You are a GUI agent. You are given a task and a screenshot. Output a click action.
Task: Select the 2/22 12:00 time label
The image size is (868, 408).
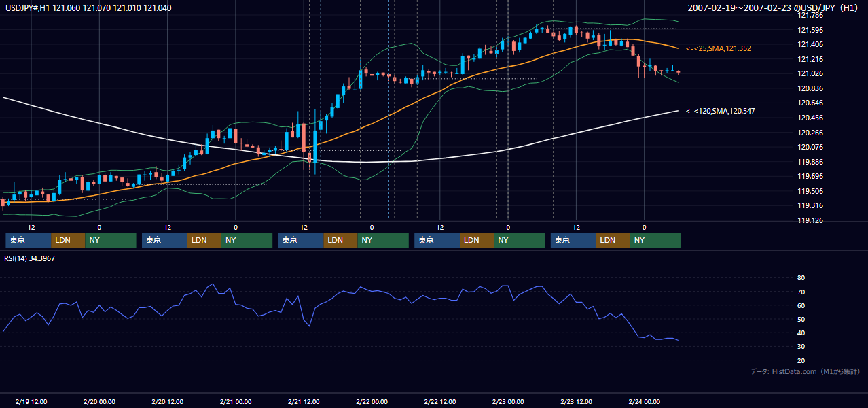point(440,401)
